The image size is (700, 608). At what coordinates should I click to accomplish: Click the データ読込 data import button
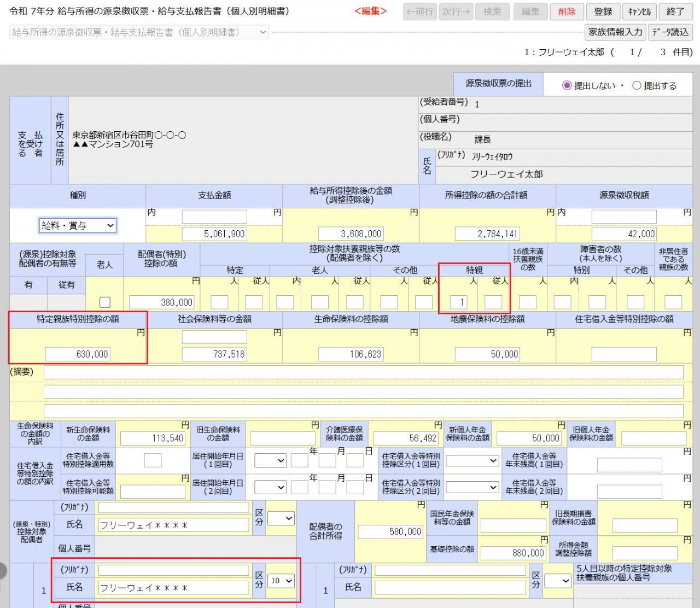(x=670, y=32)
